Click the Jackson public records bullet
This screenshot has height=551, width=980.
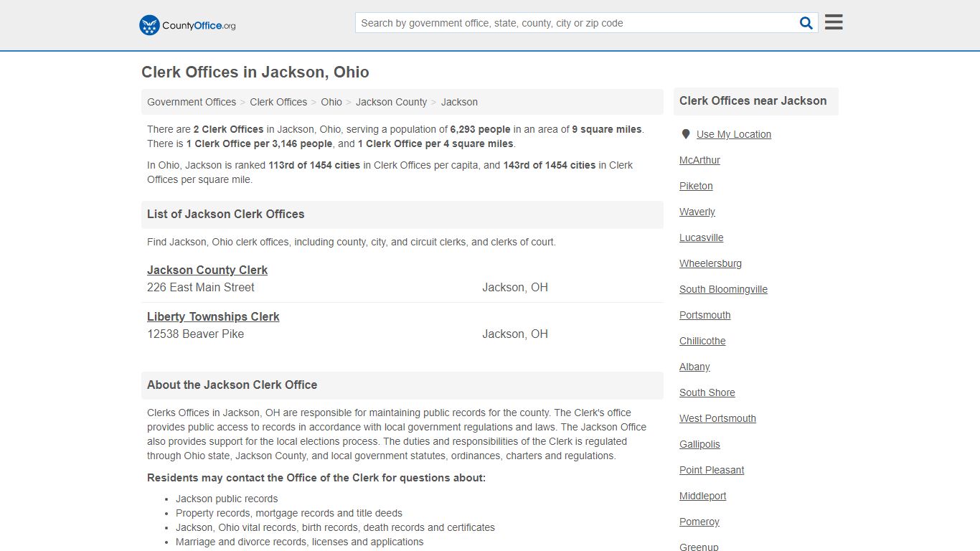pos(227,499)
